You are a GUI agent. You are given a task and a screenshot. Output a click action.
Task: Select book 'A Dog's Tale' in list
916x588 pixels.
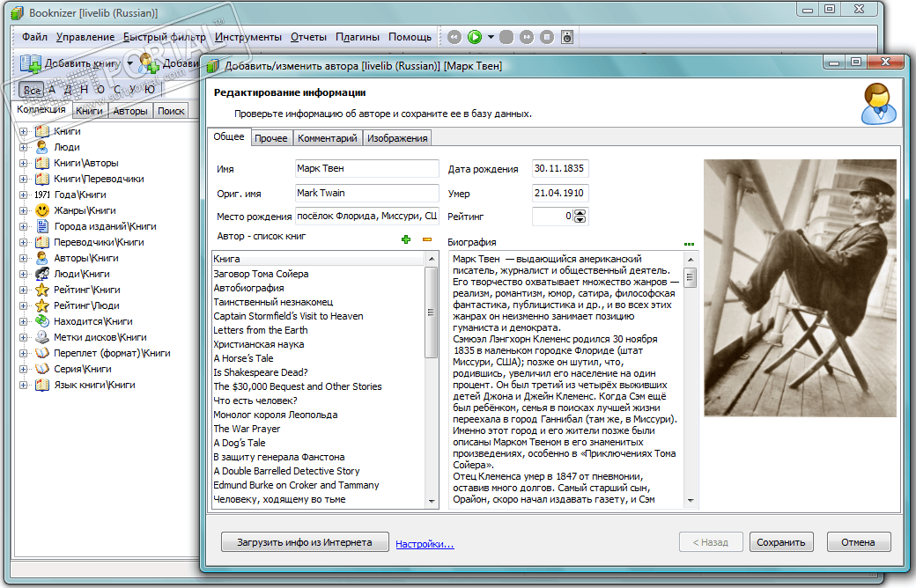click(x=317, y=443)
